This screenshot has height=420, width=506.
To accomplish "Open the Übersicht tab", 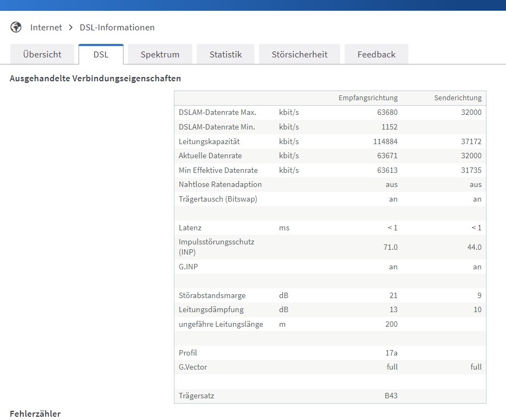I will 42,54.
